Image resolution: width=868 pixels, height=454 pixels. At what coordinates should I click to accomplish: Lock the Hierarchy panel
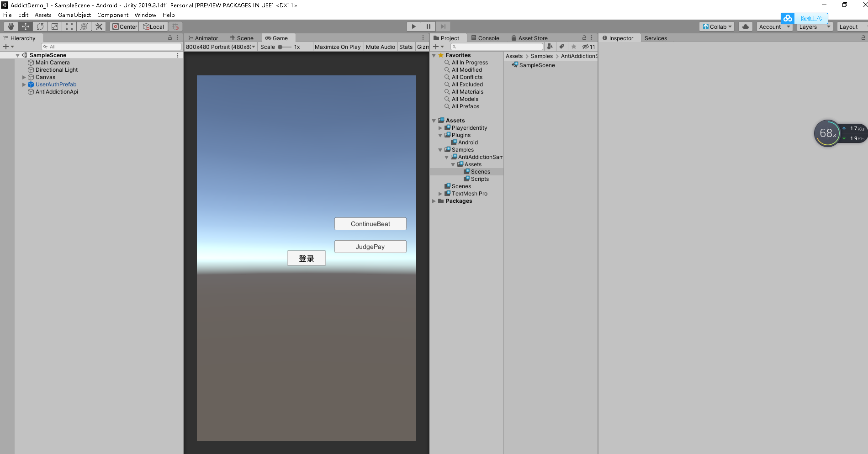170,38
